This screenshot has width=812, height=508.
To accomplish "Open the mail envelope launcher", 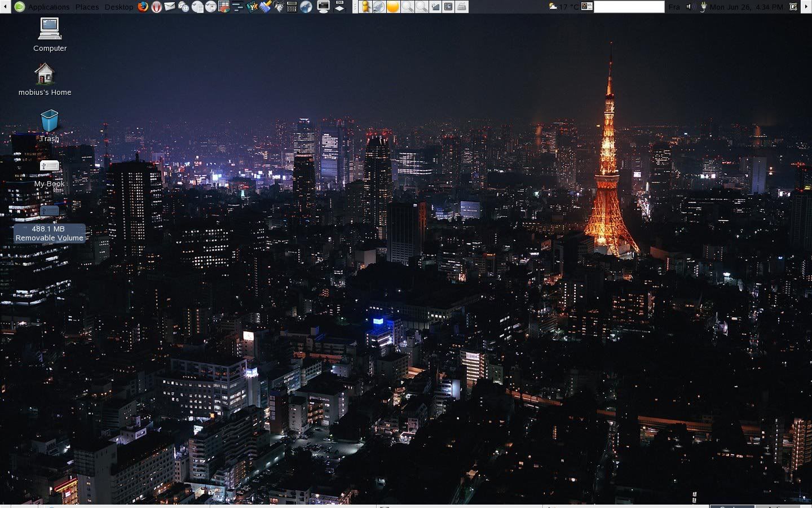I will point(170,7).
